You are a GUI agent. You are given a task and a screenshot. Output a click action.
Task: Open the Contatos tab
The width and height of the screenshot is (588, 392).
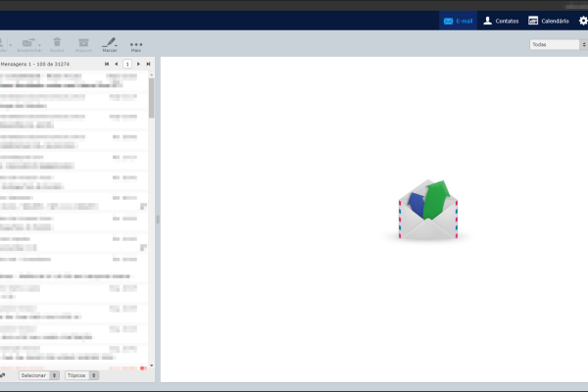tap(501, 21)
